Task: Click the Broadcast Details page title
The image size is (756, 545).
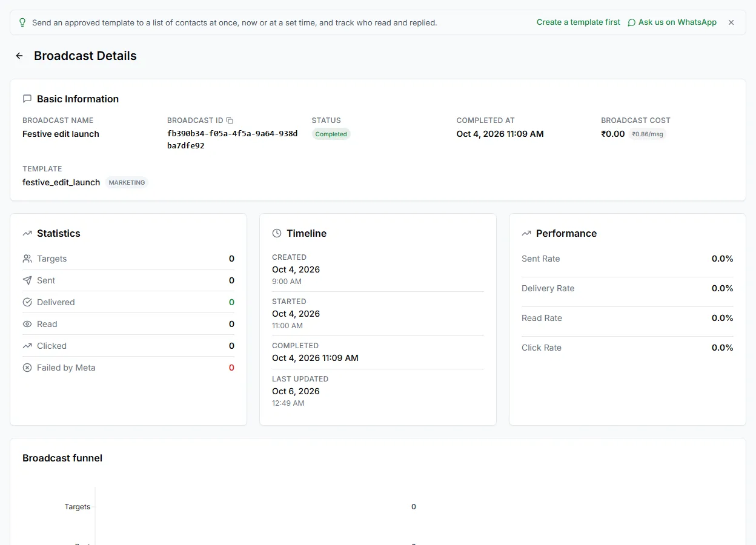Action: pos(85,56)
